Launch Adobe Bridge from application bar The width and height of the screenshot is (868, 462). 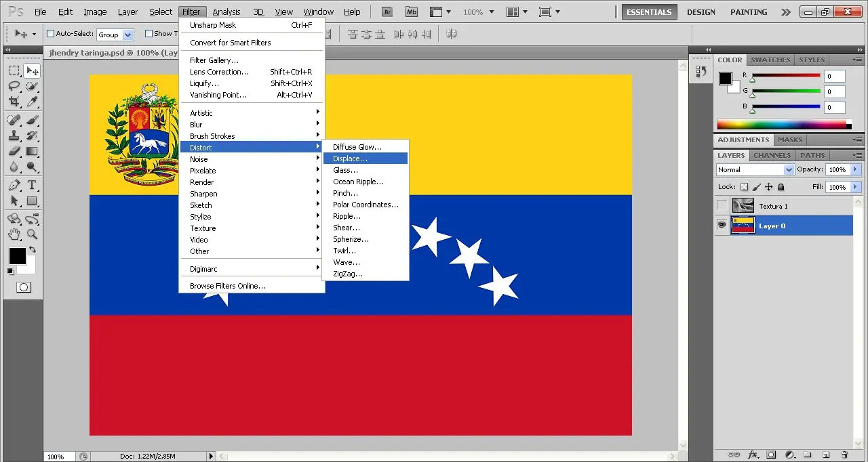(x=387, y=12)
